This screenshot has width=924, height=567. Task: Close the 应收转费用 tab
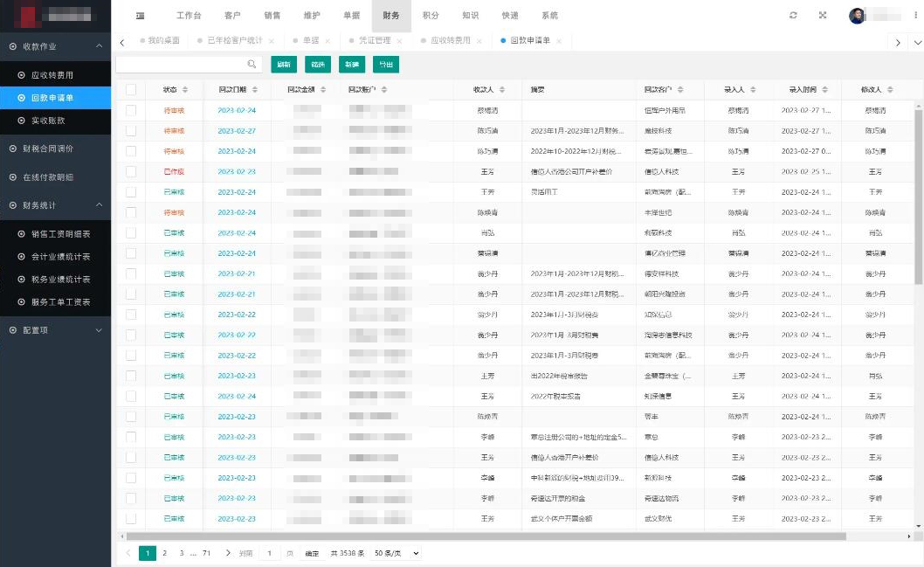[x=479, y=41]
